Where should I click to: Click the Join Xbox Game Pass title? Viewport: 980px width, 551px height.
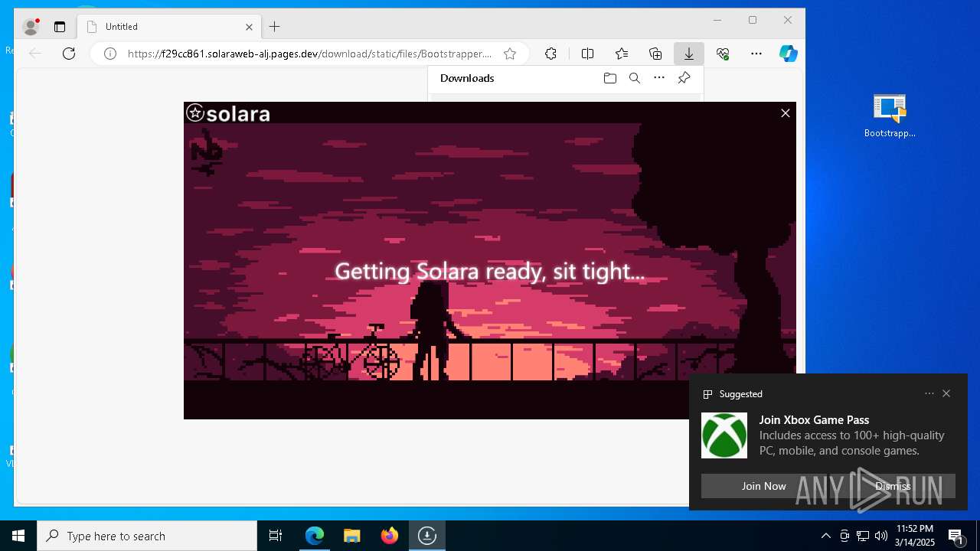tap(814, 419)
